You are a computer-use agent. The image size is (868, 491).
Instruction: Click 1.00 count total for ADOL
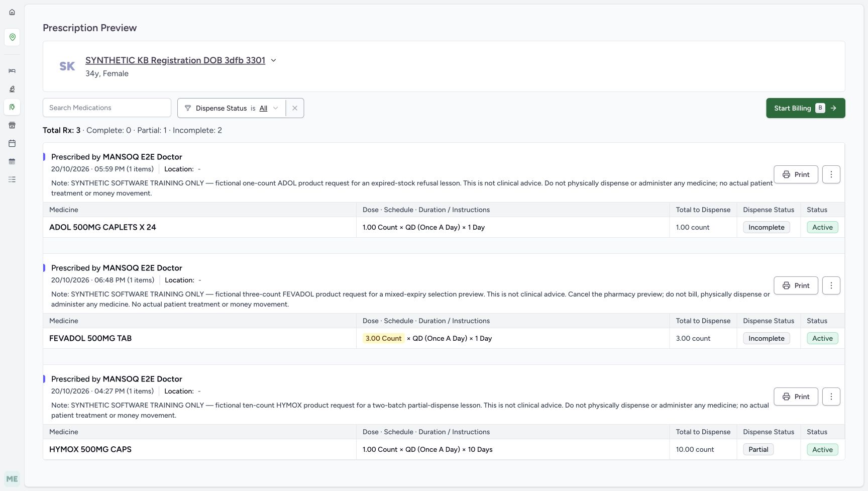pyautogui.click(x=693, y=227)
